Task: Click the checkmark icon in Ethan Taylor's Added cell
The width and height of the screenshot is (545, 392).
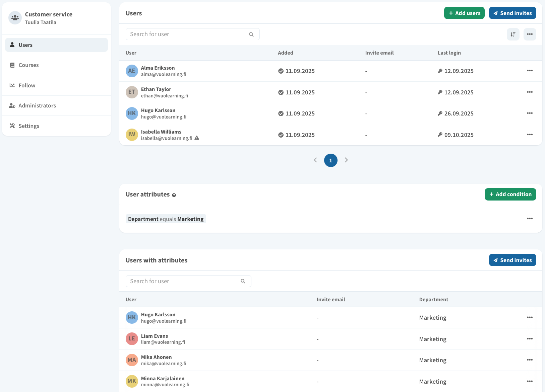Action: click(x=281, y=92)
